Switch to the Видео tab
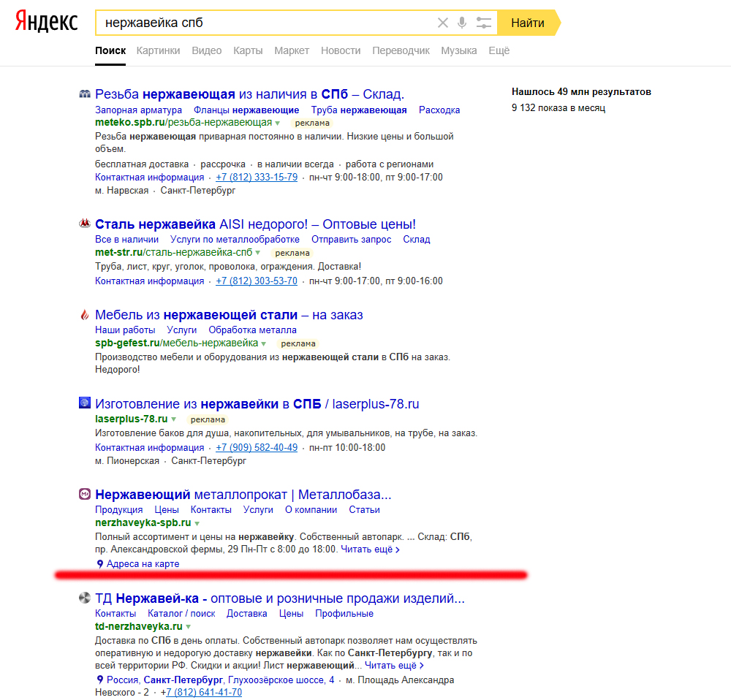 207,50
